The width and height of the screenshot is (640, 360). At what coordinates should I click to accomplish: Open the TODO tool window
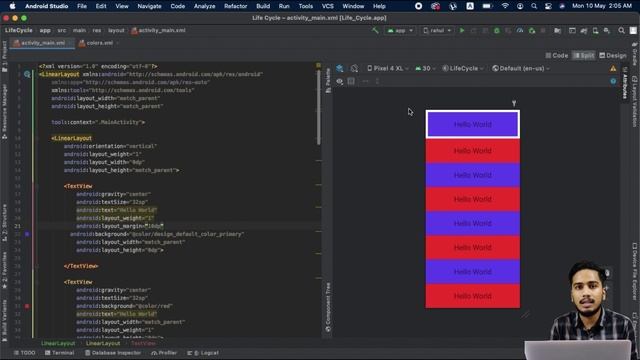[24, 353]
